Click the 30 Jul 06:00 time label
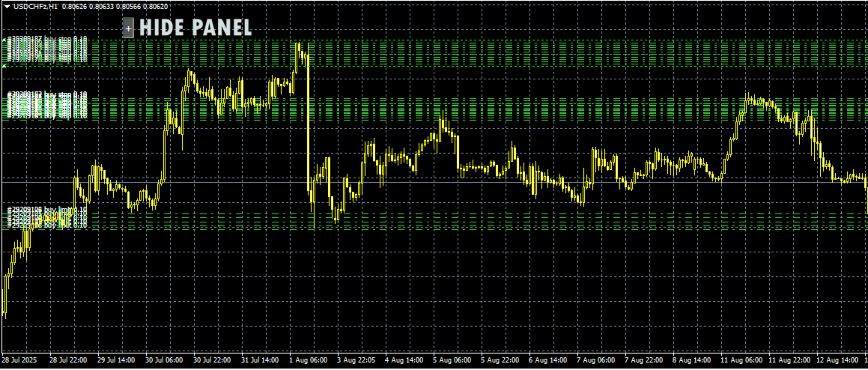 165,360
